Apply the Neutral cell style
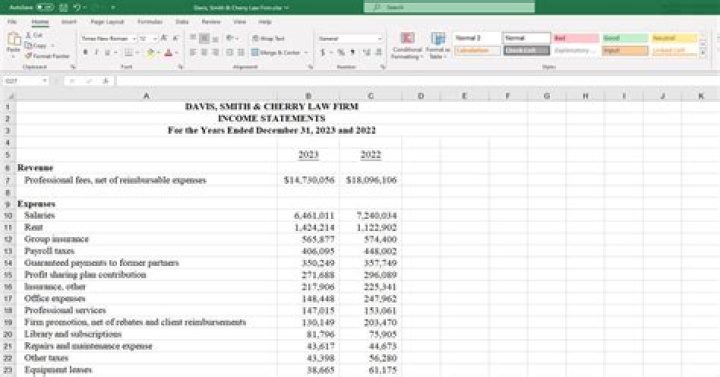 [x=674, y=38]
